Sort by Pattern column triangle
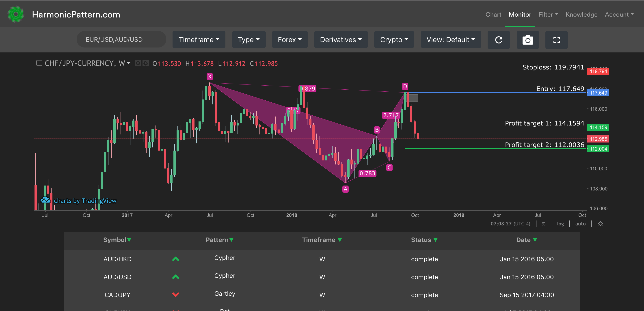The image size is (644, 311). 231,240
